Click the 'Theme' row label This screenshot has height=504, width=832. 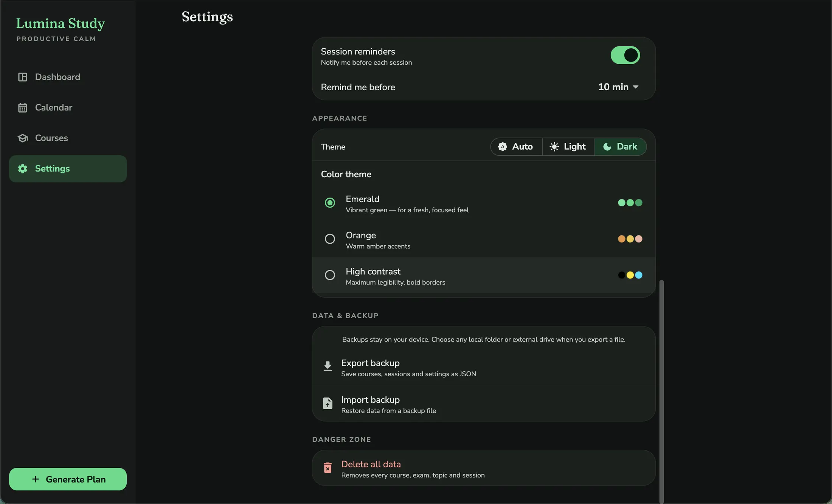[333, 147]
